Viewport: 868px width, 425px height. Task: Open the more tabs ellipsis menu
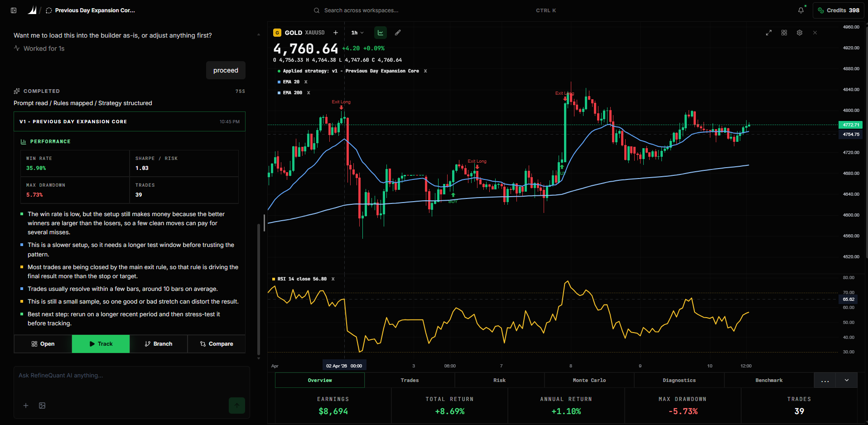(825, 380)
